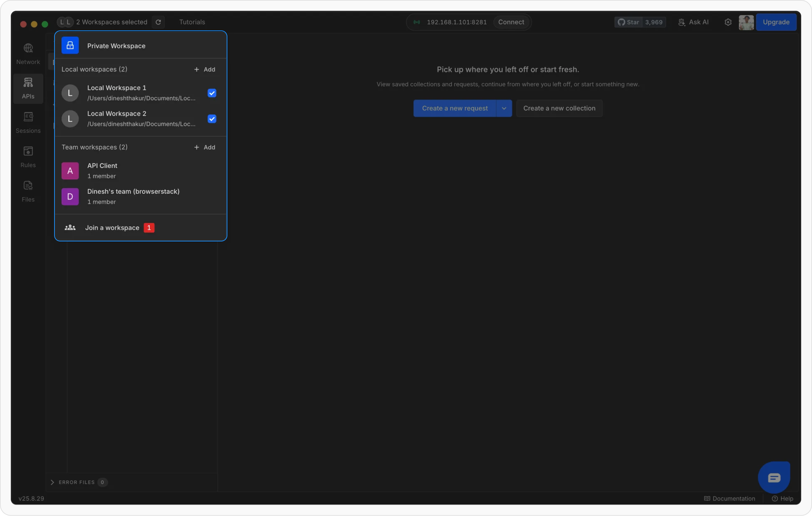
Task: Click the GitHub Star button
Action: click(x=629, y=22)
